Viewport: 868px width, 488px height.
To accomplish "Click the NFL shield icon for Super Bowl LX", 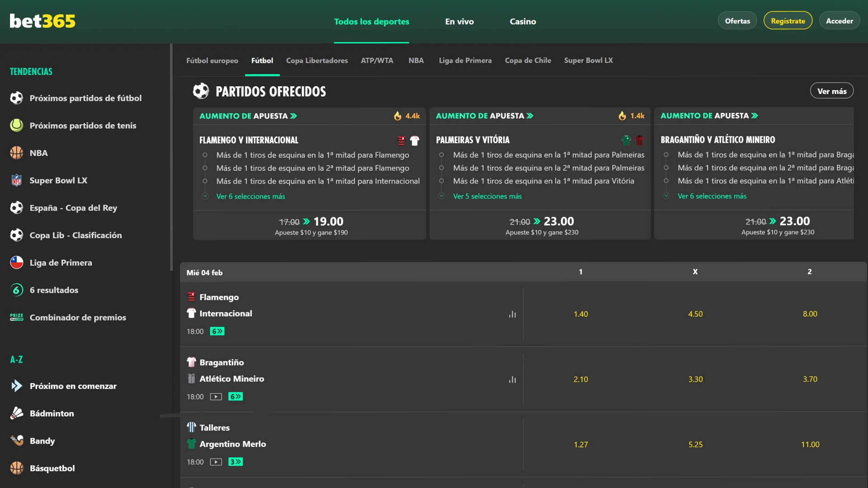I will pyautogui.click(x=17, y=180).
